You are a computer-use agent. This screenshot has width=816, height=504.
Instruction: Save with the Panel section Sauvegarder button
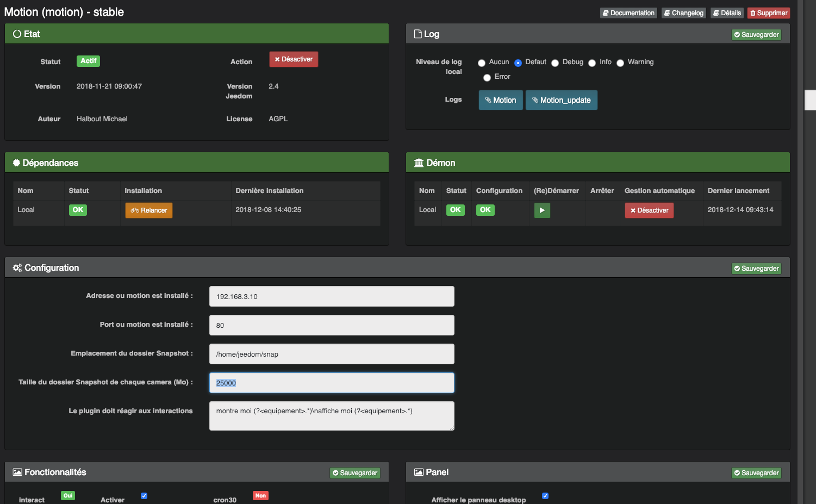coord(756,473)
